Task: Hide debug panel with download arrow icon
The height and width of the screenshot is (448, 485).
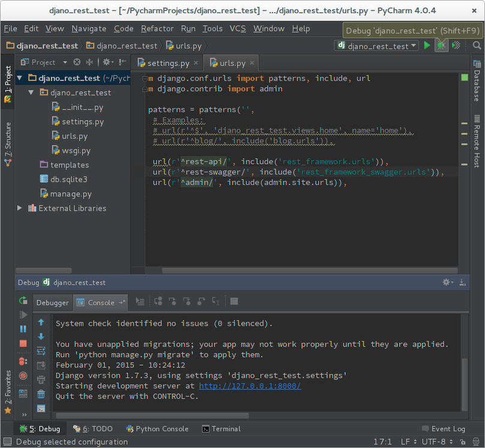Action: click(x=462, y=282)
